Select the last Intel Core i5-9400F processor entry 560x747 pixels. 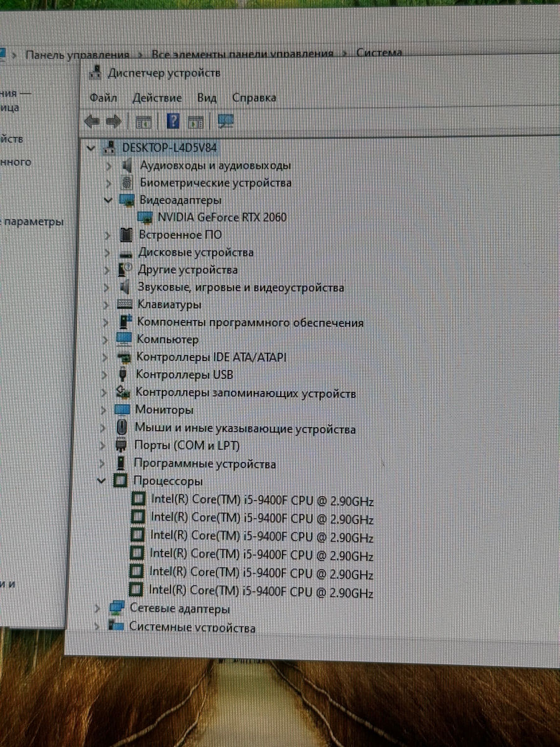[x=261, y=592]
